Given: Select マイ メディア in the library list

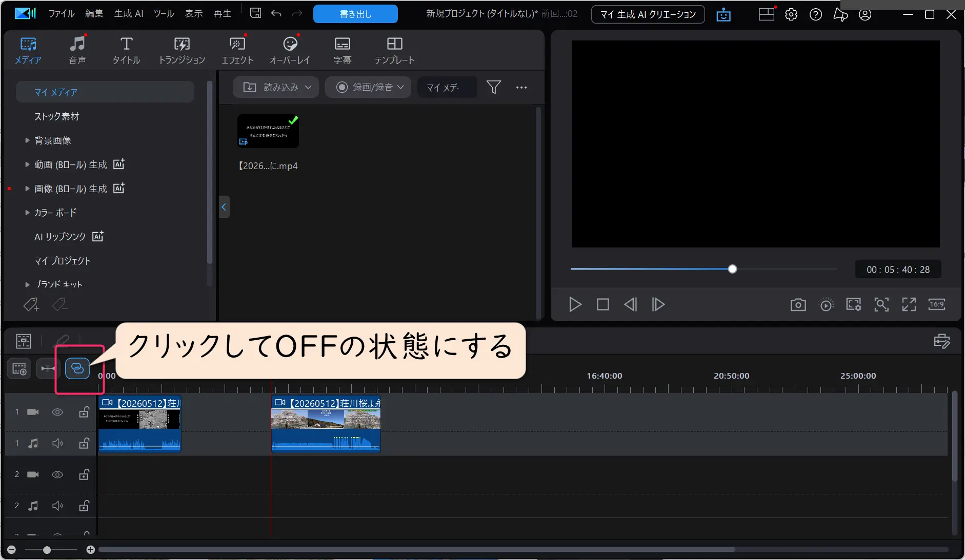Looking at the screenshot, I should point(105,92).
